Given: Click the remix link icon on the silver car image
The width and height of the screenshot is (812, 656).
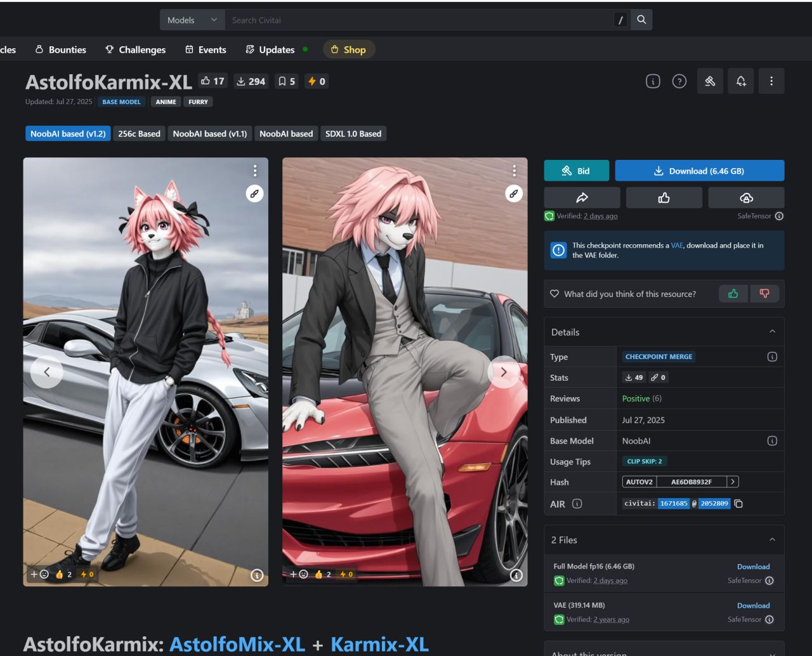Looking at the screenshot, I should (x=255, y=194).
